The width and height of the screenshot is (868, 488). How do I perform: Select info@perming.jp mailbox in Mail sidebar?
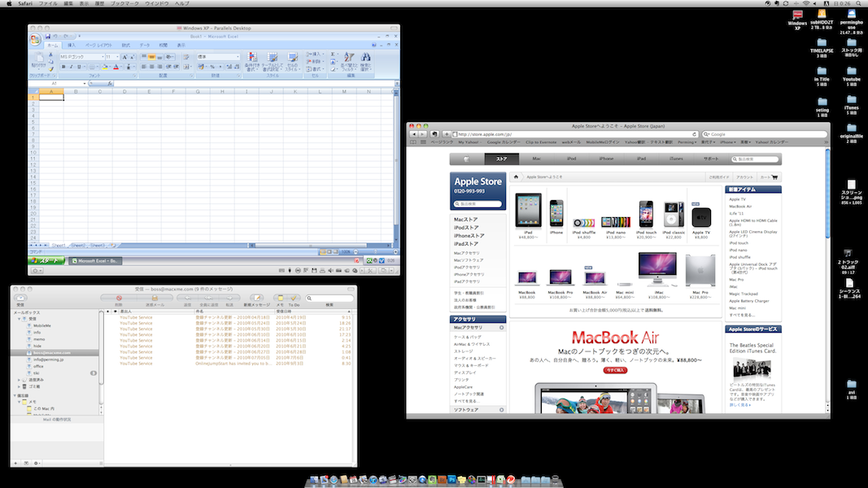pos(48,359)
